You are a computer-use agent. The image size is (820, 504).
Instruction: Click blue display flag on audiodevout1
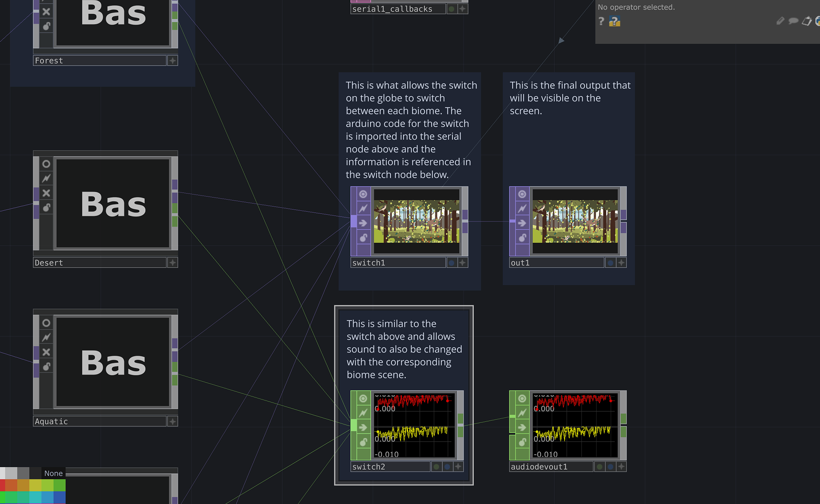coord(611,467)
